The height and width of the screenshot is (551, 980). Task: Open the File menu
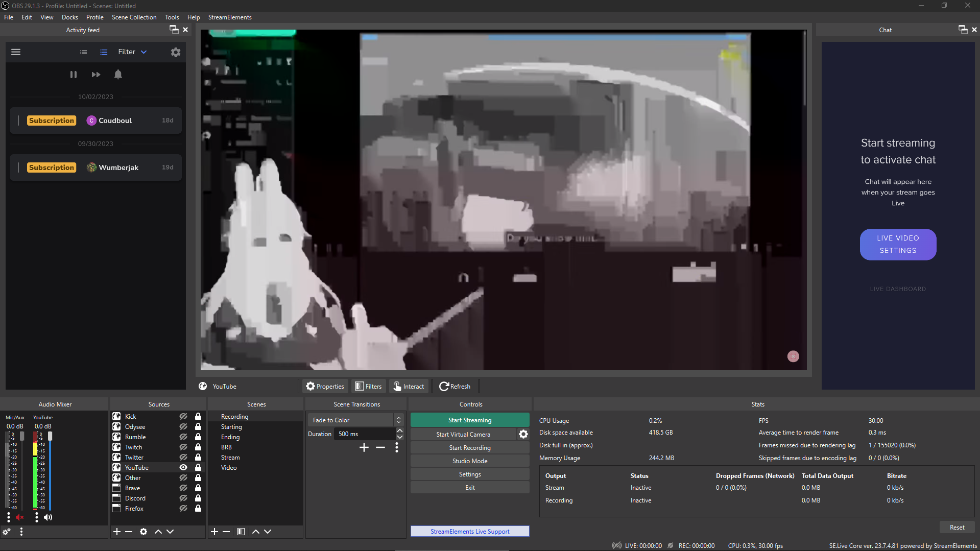(9, 17)
